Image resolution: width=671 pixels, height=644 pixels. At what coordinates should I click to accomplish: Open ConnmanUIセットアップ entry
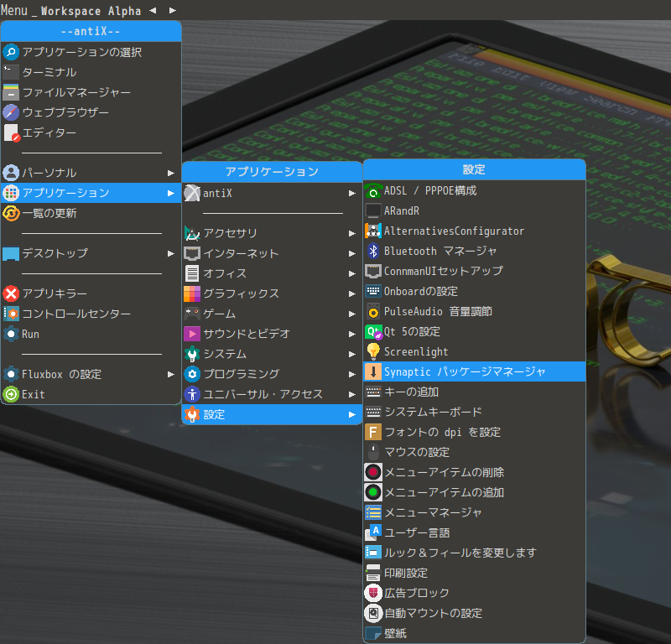pyautogui.click(x=474, y=272)
